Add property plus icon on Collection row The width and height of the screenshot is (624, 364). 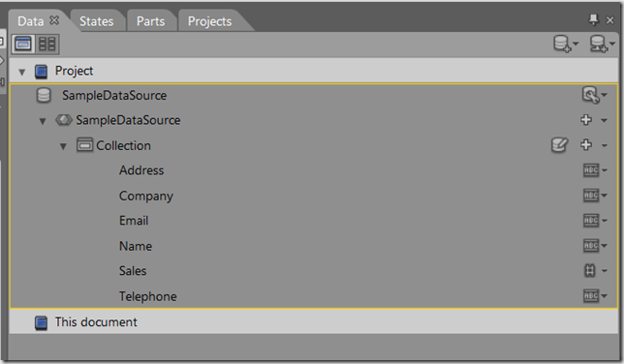click(x=586, y=145)
